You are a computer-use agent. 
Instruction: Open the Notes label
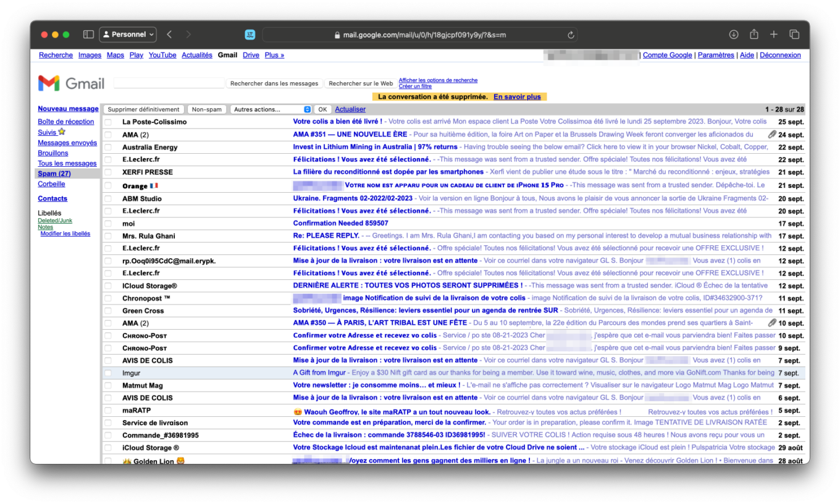(x=46, y=227)
